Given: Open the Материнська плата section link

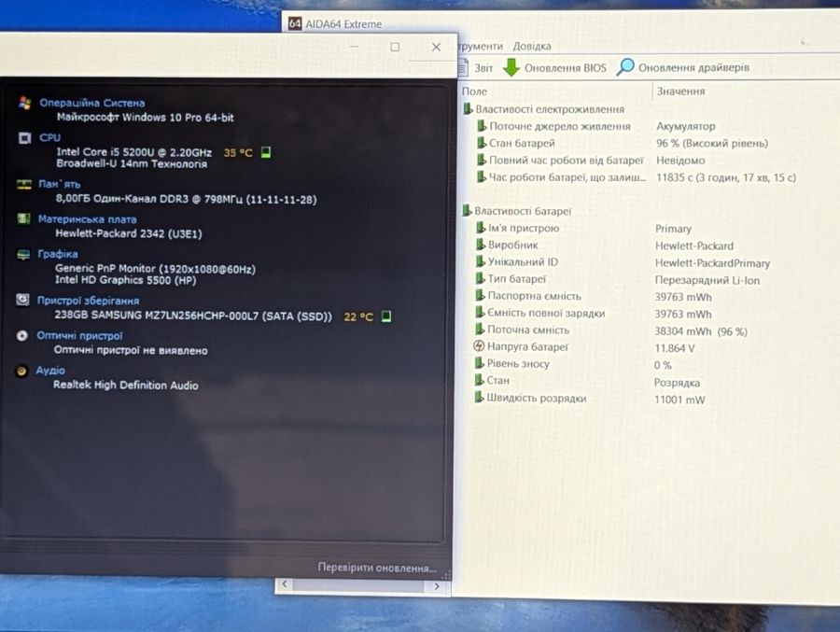Looking at the screenshot, I should click(x=88, y=219).
